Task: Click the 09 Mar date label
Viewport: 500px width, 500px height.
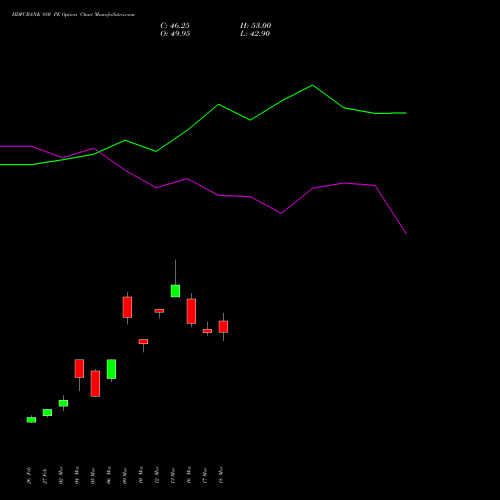Action: 125,475
